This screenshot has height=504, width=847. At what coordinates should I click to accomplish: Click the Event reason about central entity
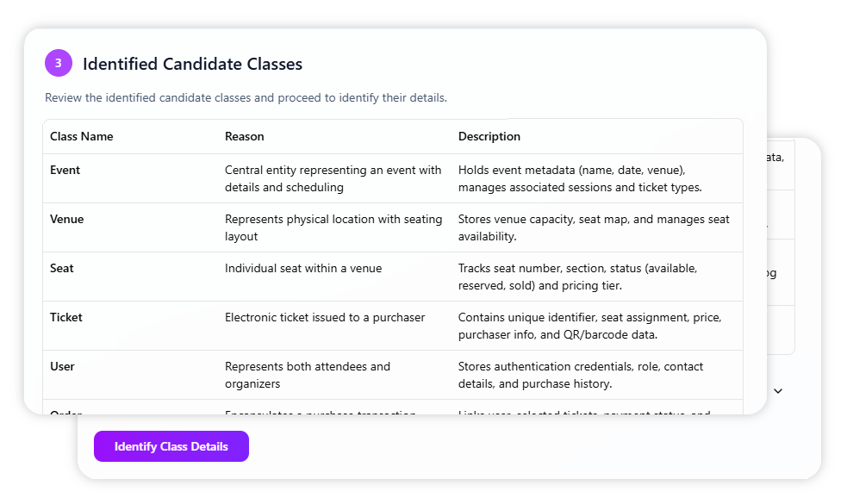pos(333,178)
